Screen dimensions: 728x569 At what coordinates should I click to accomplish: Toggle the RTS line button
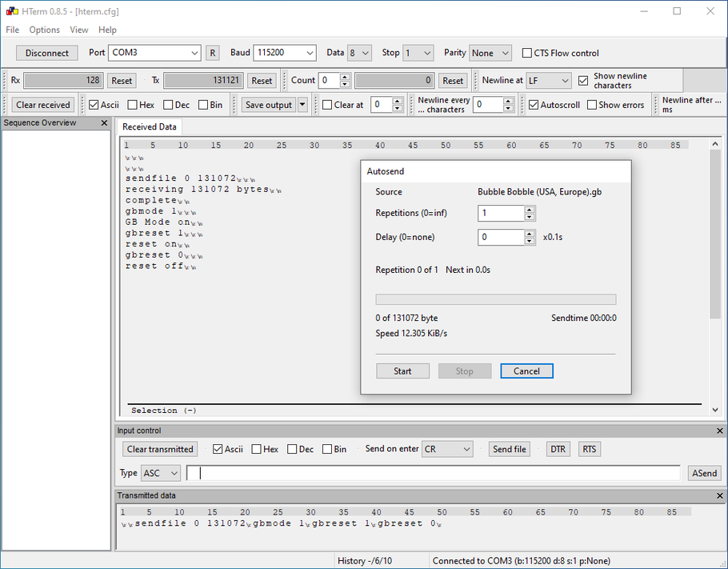pyautogui.click(x=589, y=449)
